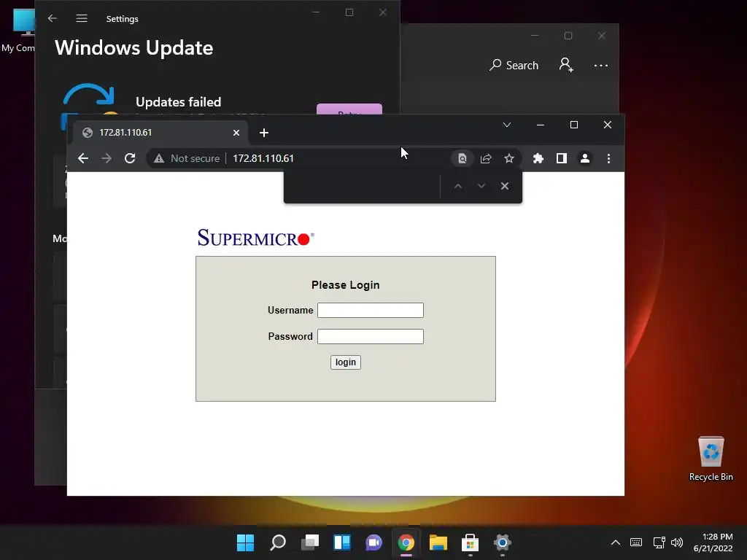
Task: Select the Recycle Bin desktop icon
Action: click(711, 458)
